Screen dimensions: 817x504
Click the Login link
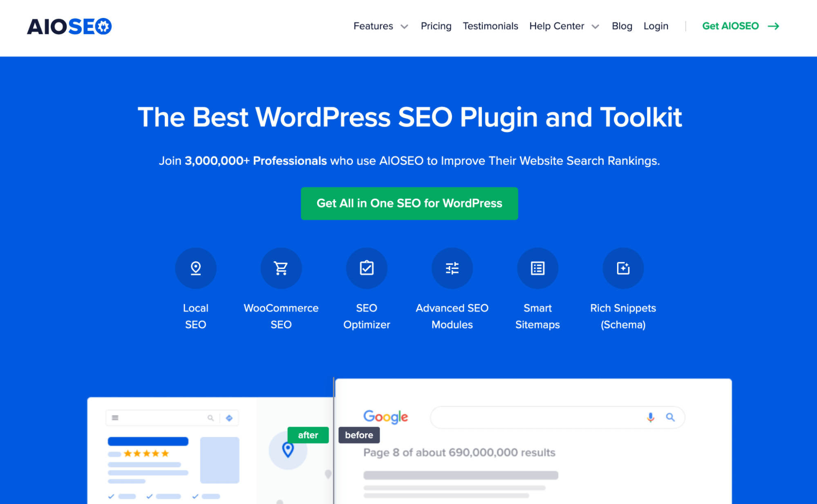click(656, 26)
